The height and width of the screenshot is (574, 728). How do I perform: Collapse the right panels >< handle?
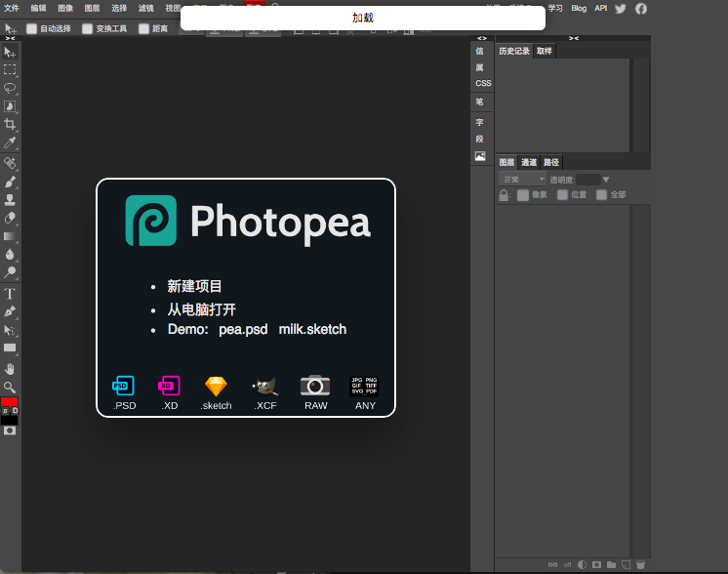(x=574, y=38)
